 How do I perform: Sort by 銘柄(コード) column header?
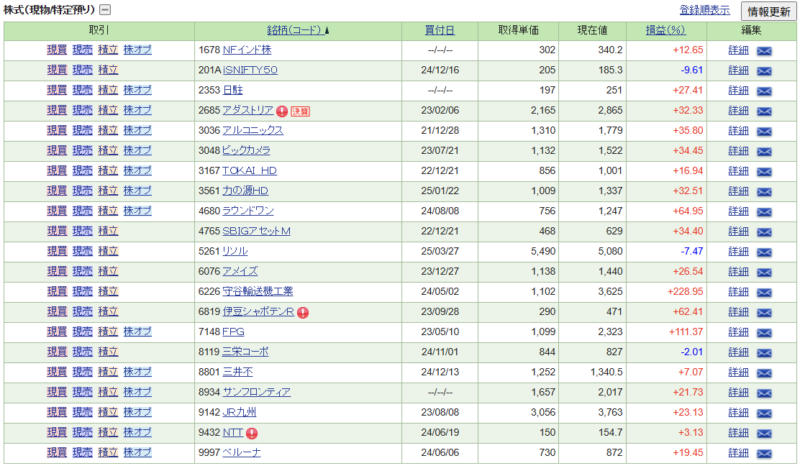[298, 30]
